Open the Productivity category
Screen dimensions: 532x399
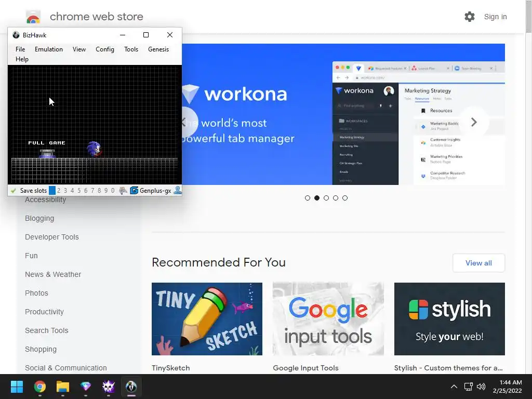[44, 312]
